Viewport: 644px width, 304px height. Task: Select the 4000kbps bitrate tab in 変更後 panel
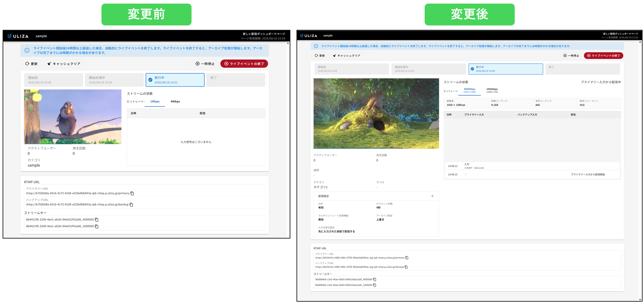(x=470, y=90)
